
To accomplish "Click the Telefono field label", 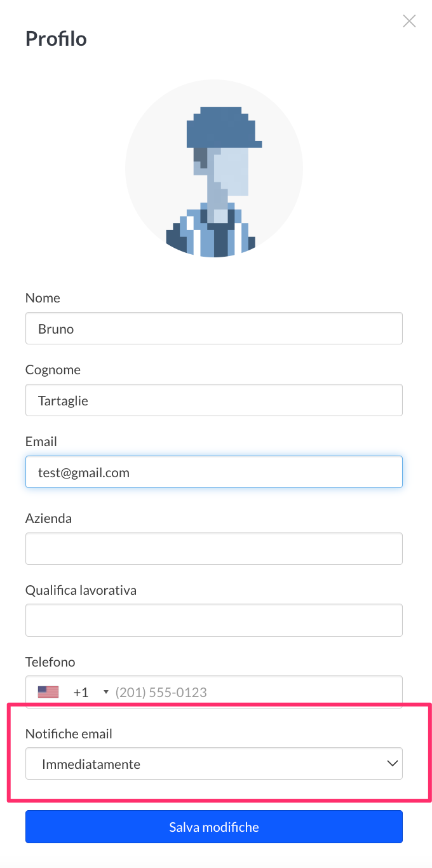I will (x=50, y=662).
